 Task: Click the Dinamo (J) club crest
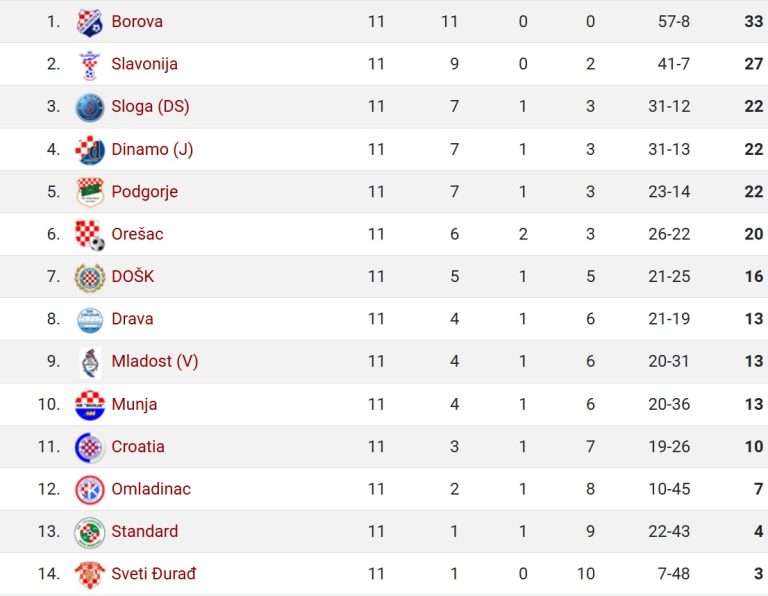pos(90,150)
